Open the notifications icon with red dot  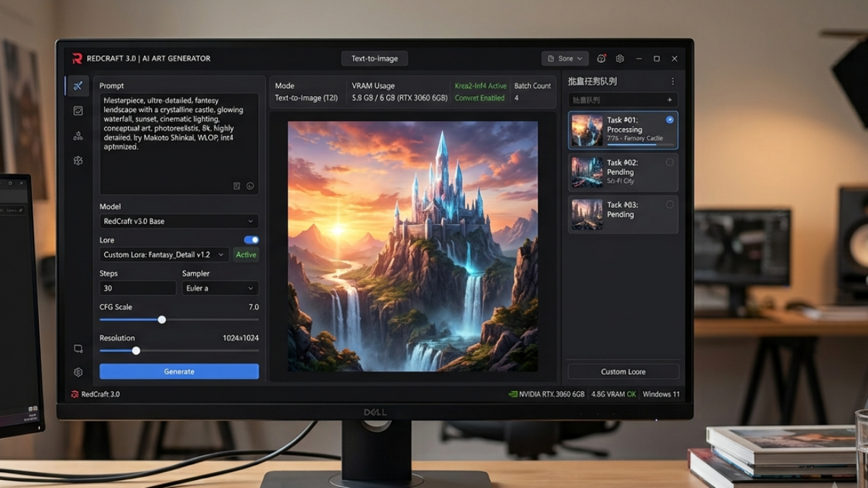[602, 59]
